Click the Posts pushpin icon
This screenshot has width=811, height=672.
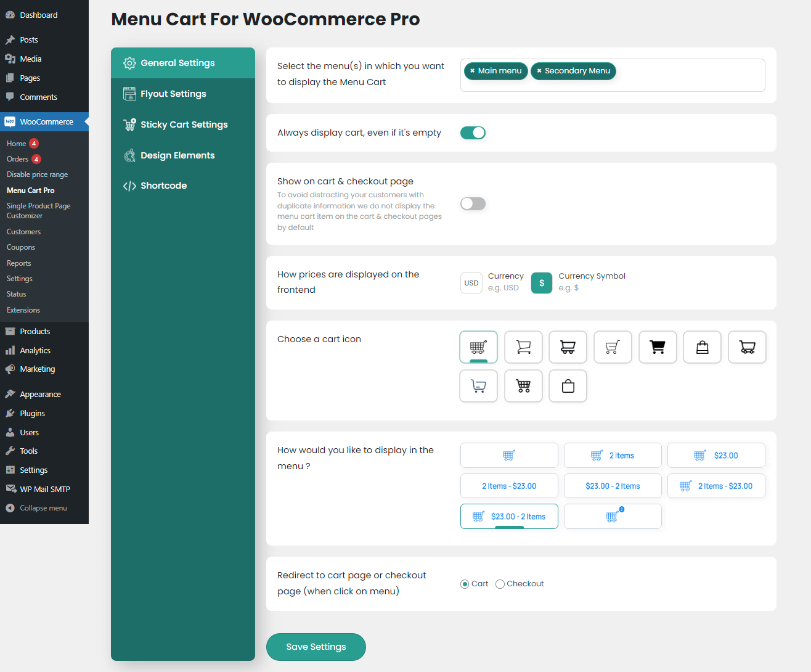10,39
